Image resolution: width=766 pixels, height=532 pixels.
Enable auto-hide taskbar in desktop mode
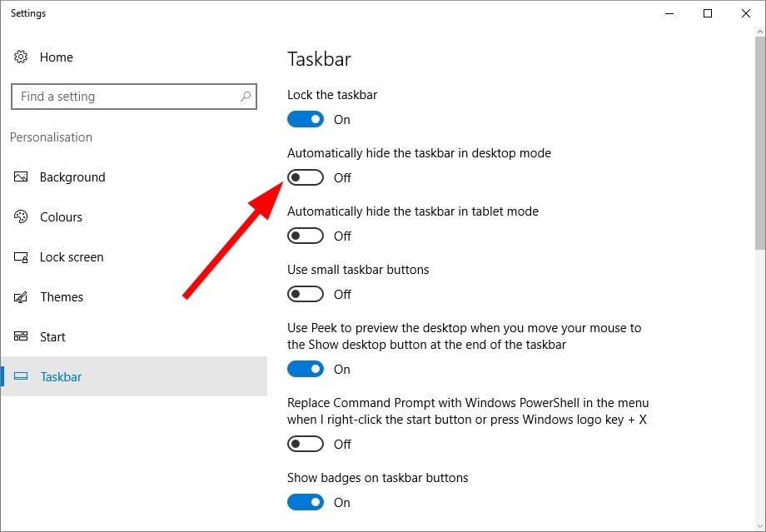306,177
